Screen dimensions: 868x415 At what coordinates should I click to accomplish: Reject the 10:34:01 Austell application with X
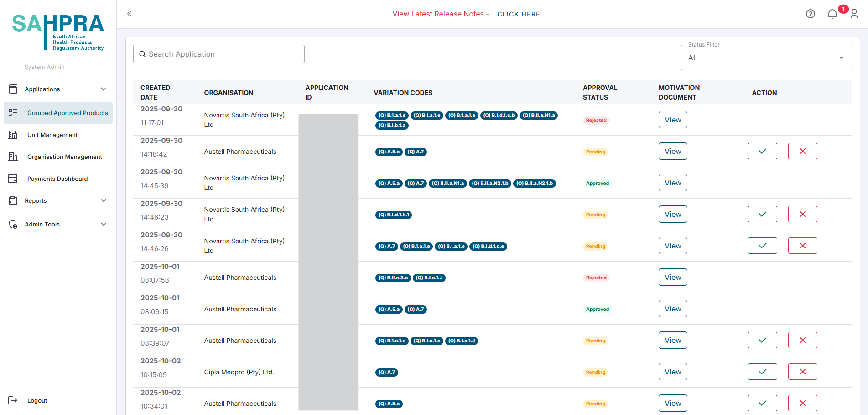click(802, 403)
